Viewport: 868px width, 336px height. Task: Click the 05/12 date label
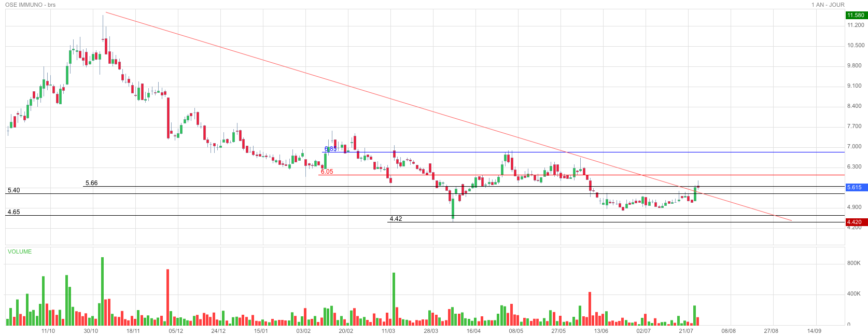pos(176,331)
